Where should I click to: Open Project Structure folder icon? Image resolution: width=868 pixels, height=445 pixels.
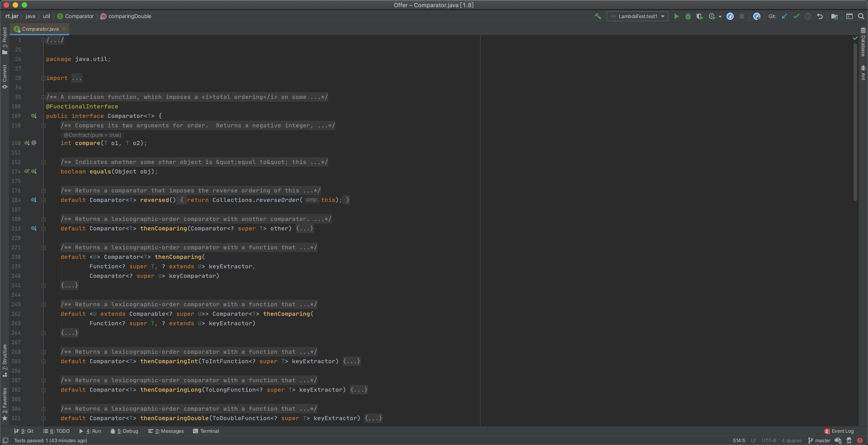point(835,16)
